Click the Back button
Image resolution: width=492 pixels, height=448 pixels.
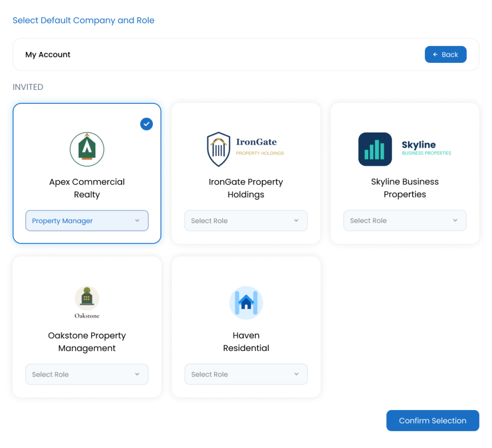coord(445,55)
